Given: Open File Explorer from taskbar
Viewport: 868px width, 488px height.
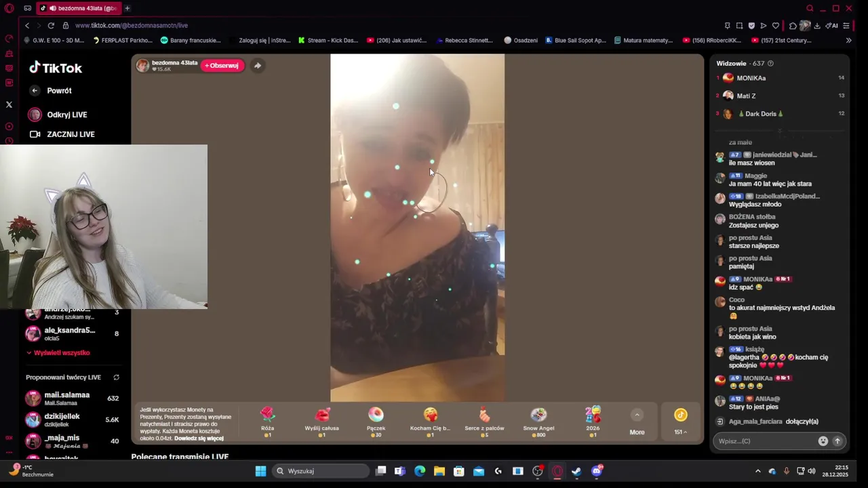Looking at the screenshot, I should 439,471.
